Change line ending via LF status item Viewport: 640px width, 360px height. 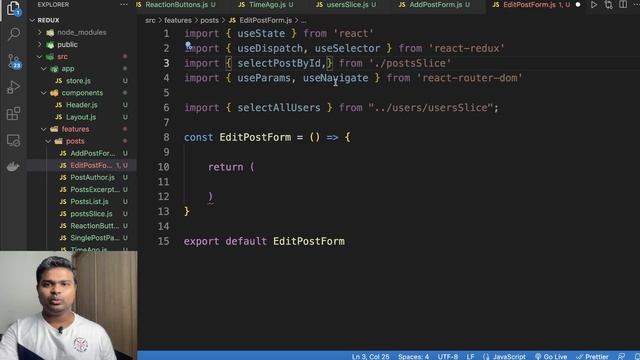pos(470,356)
